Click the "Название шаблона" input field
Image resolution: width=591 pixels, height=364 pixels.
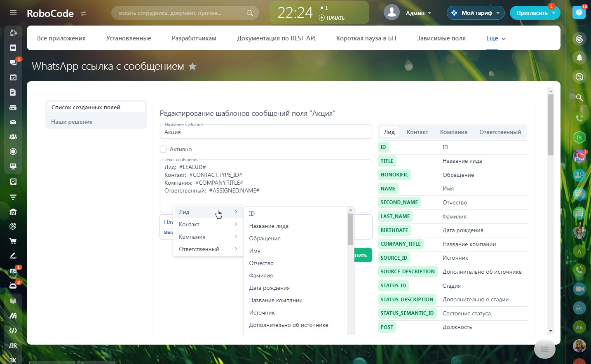(266, 132)
